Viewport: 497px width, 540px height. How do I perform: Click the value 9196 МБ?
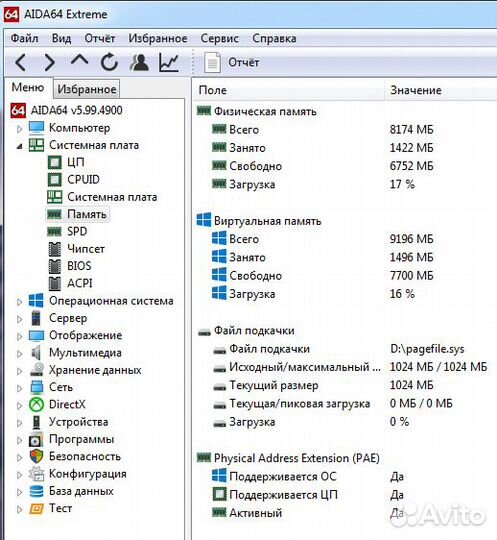412,239
